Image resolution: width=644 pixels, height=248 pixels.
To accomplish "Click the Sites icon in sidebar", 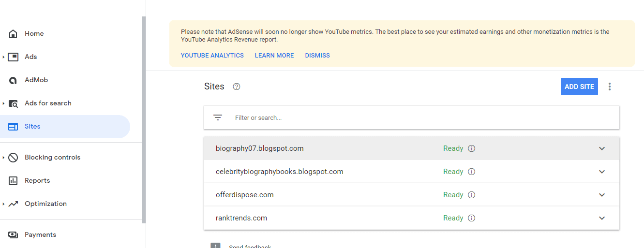I will pos(14,127).
